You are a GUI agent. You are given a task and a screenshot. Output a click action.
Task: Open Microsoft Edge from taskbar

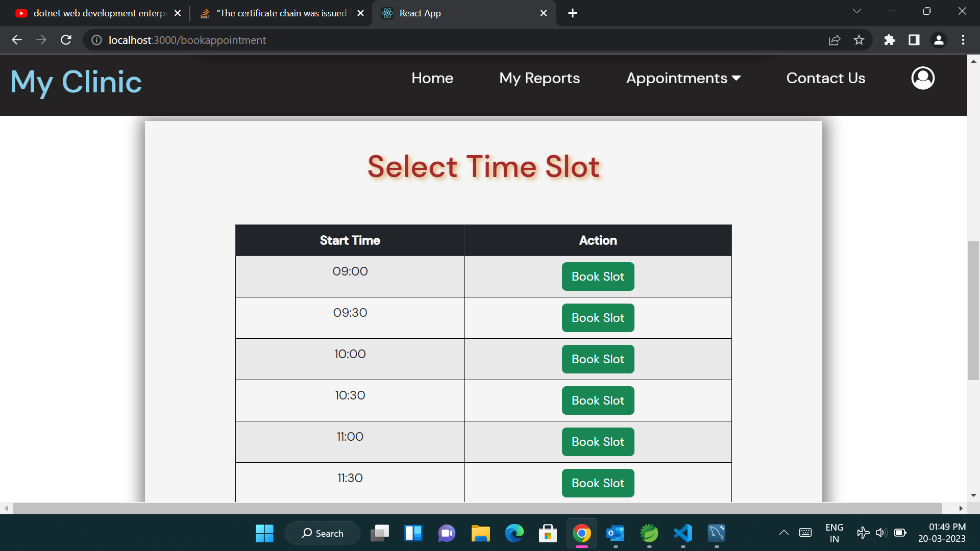pyautogui.click(x=514, y=533)
